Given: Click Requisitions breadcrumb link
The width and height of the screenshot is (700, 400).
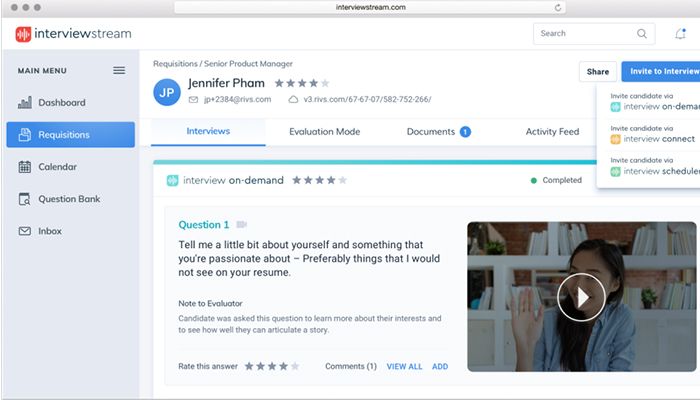Looking at the screenshot, I should [175, 64].
